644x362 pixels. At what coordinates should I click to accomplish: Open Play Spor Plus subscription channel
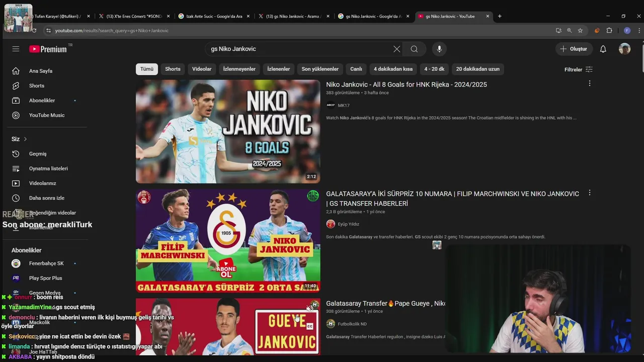(44, 278)
